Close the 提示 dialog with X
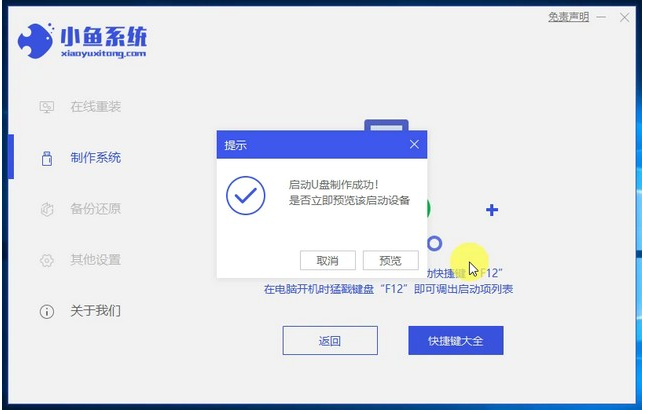 point(414,145)
